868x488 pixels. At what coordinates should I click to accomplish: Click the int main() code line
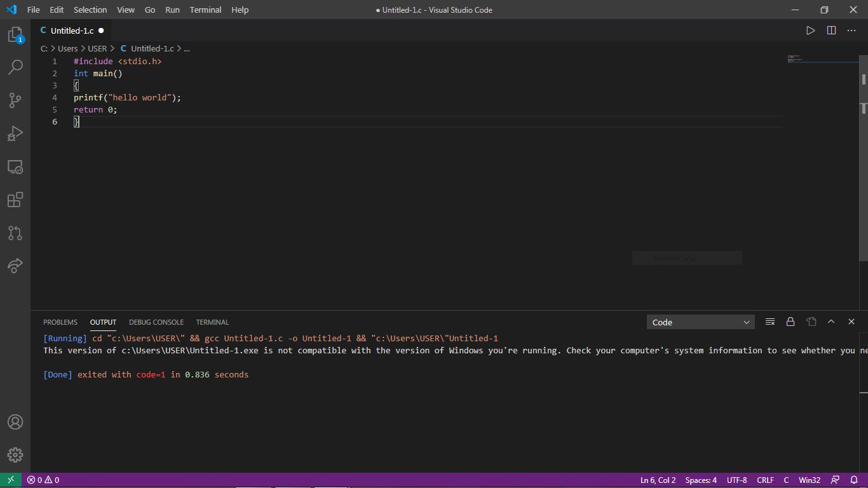(98, 73)
